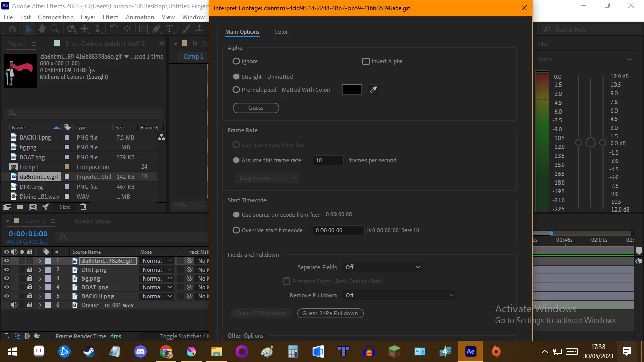Click the matte color black swatch
Image resolution: width=644 pixels, height=362 pixels.
(x=352, y=90)
